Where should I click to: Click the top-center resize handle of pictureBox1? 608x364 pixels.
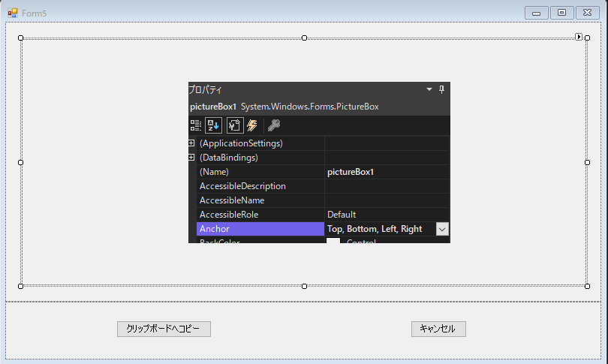[305, 38]
